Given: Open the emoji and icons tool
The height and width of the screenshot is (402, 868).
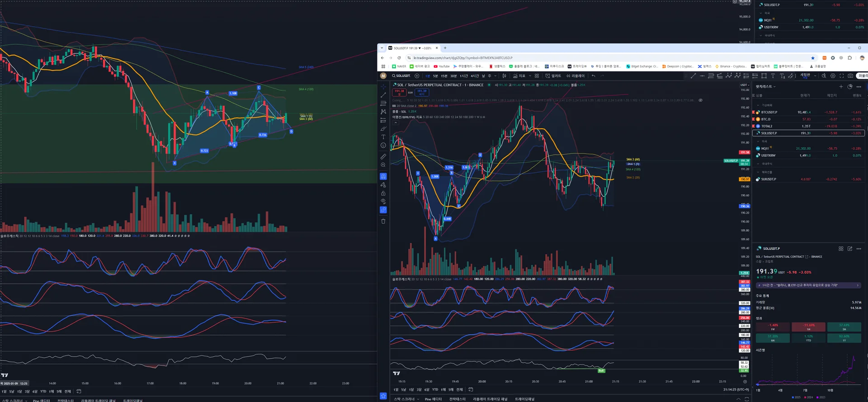Looking at the screenshot, I should click(383, 145).
